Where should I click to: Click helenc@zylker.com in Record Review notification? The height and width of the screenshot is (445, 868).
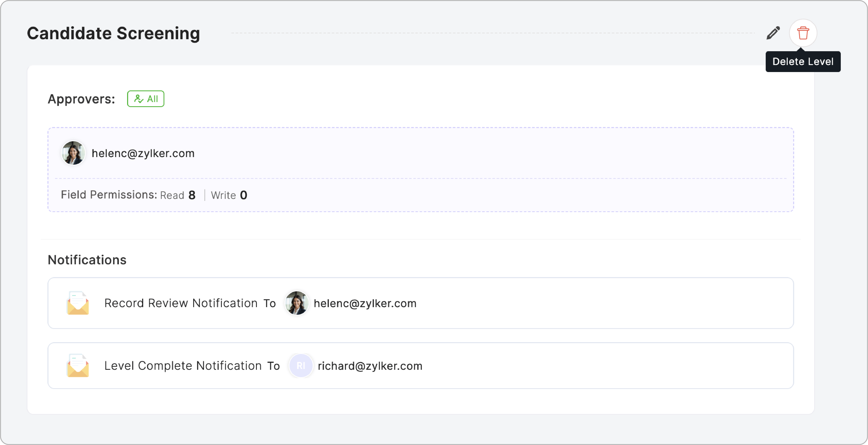[365, 303]
